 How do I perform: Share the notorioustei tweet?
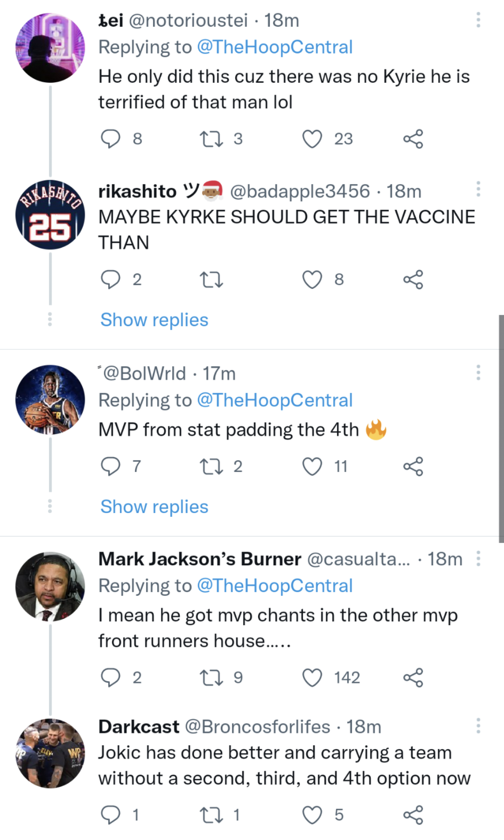pyautogui.click(x=413, y=139)
